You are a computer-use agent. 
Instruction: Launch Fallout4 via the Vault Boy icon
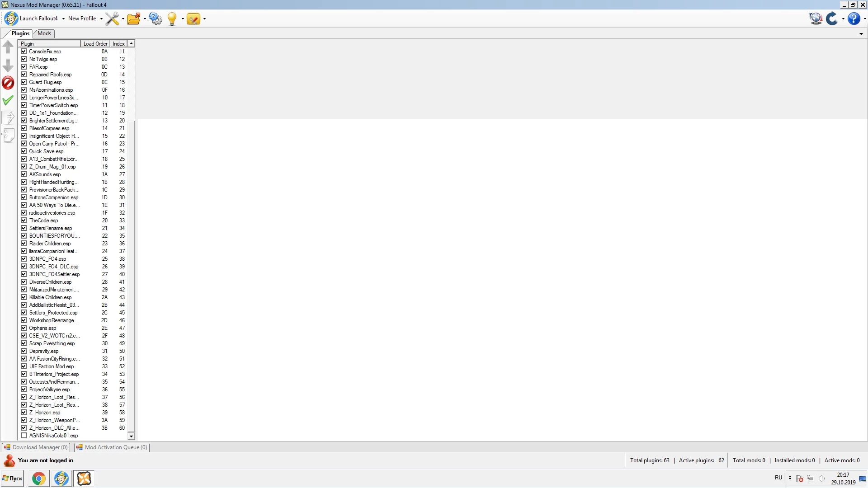click(11, 19)
